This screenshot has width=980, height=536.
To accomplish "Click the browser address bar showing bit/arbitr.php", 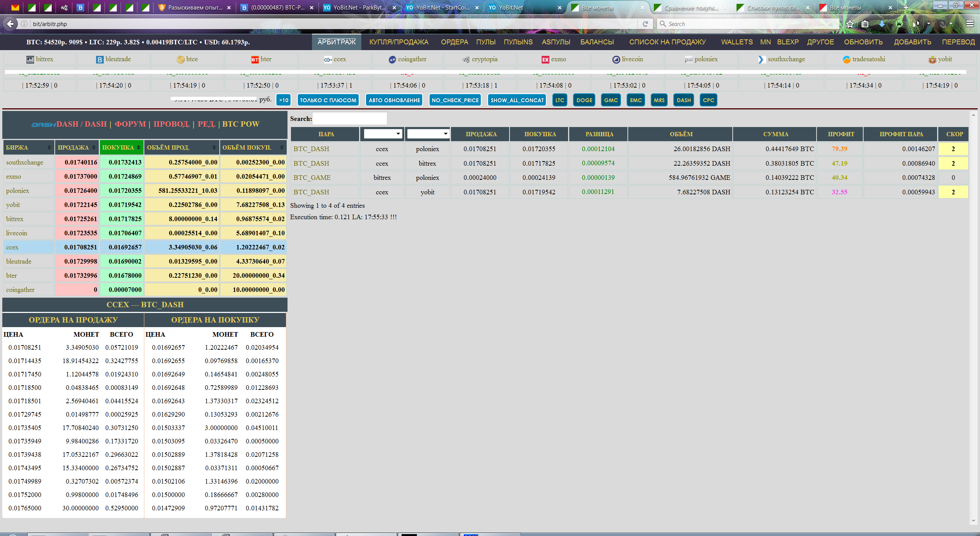I will [329, 24].
